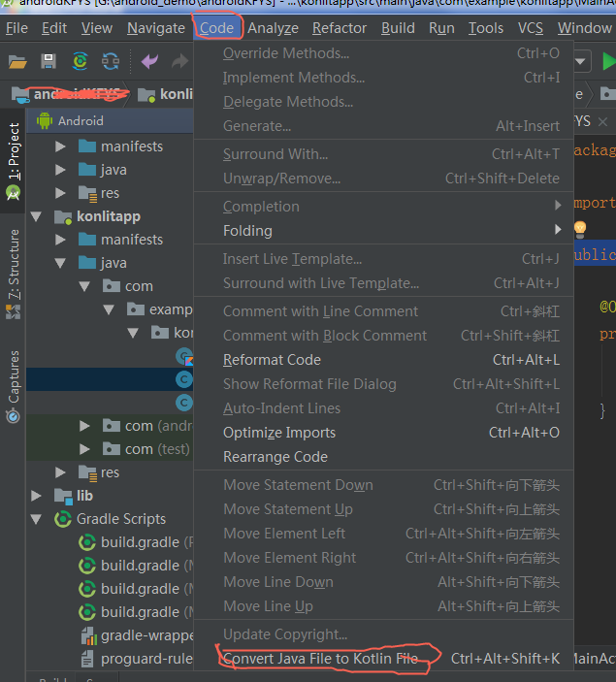Image resolution: width=616 pixels, height=682 pixels.
Task: Open the Navigate menu
Action: (x=156, y=28)
